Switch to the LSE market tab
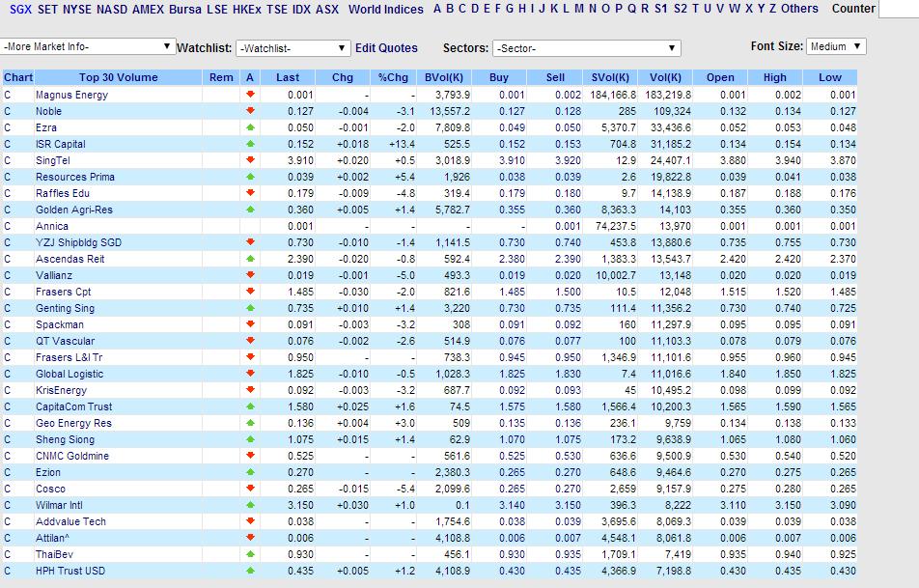919x588 pixels. click(x=217, y=10)
